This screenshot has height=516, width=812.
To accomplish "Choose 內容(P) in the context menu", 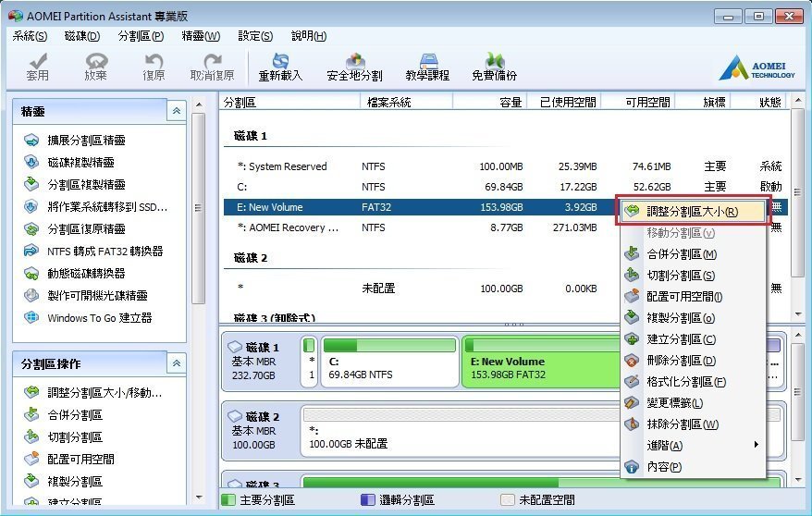I will click(693, 467).
